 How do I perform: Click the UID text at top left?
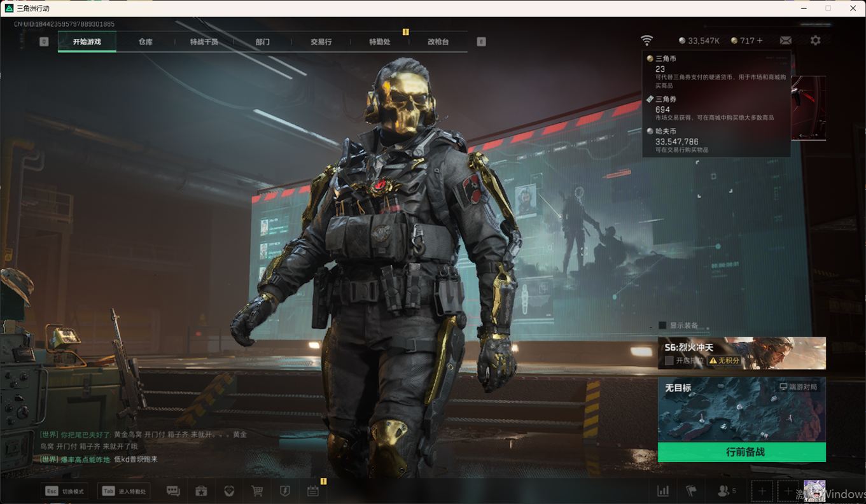point(64,24)
